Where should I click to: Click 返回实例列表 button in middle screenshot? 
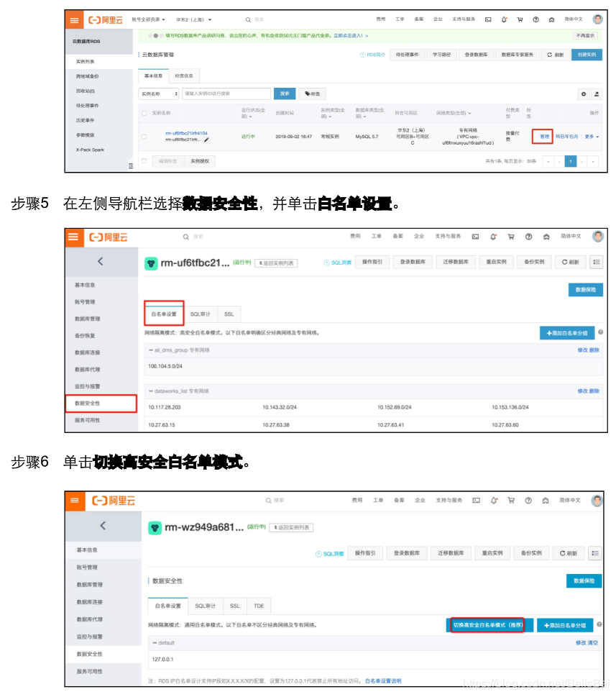tap(276, 263)
